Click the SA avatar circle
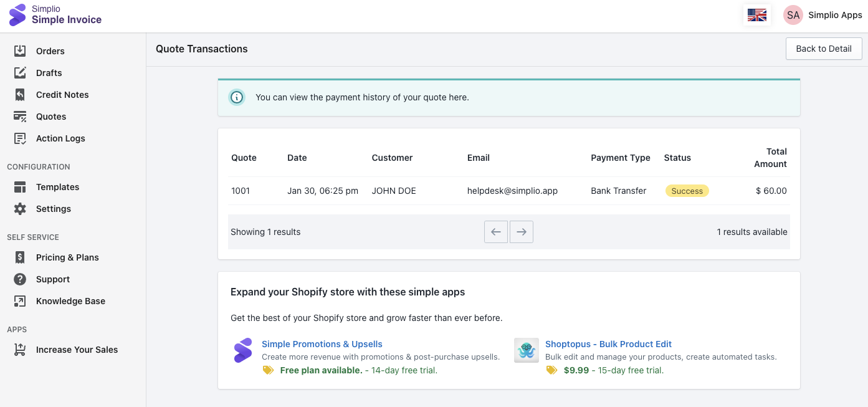The height and width of the screenshot is (407, 868). click(793, 15)
